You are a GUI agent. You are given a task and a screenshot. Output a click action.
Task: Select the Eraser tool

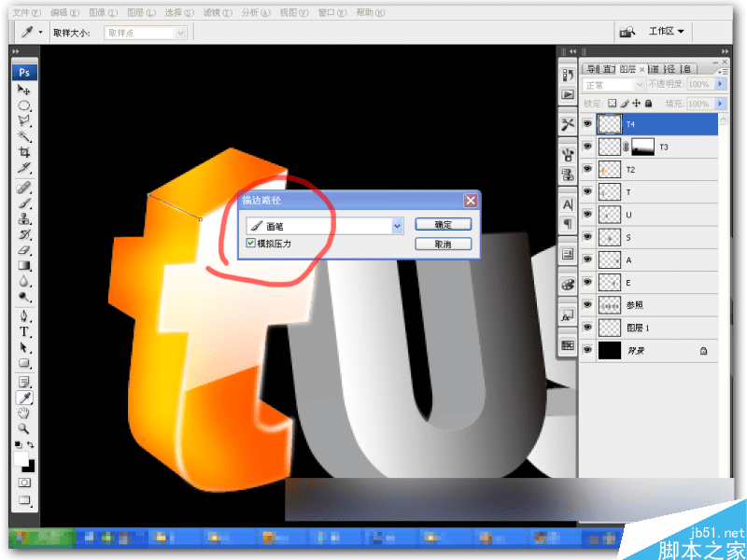pyautogui.click(x=24, y=250)
